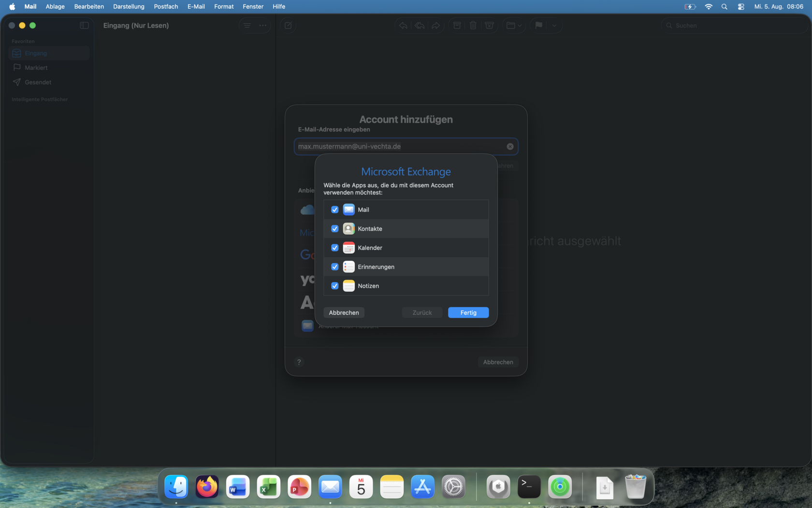Flag the selected message
Screen dimensions: 812x508
coord(539,25)
